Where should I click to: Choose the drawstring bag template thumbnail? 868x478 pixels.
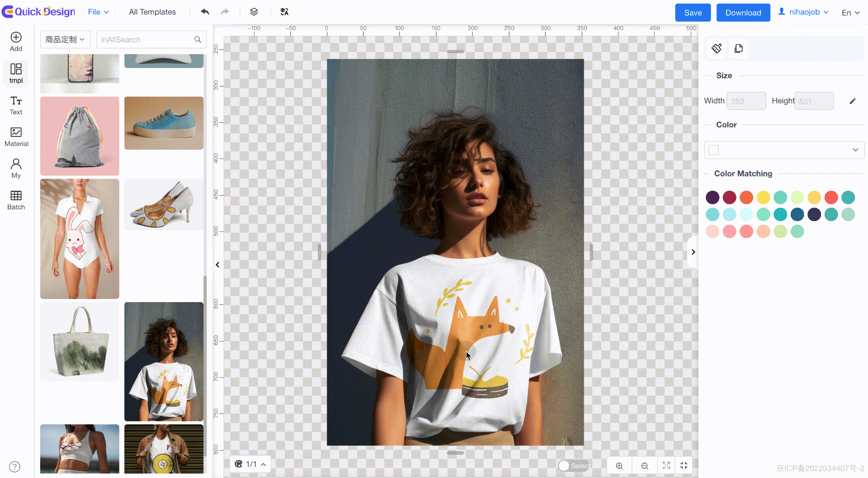tap(80, 136)
